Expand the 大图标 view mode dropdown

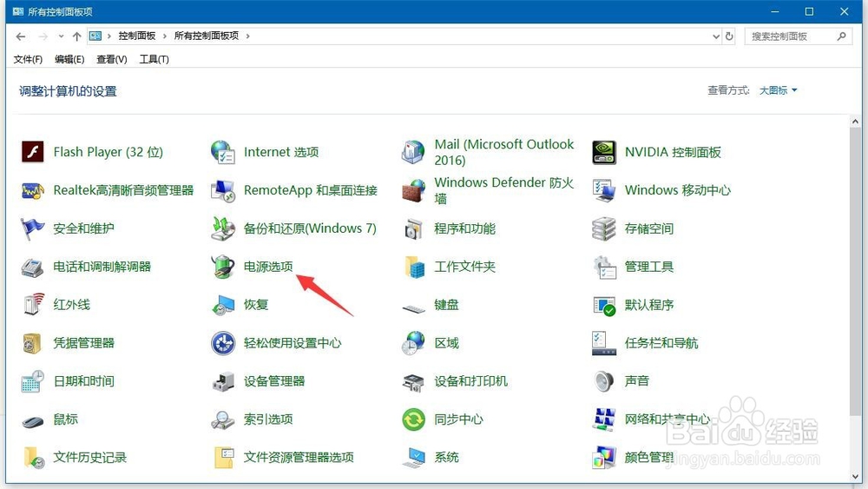click(778, 90)
